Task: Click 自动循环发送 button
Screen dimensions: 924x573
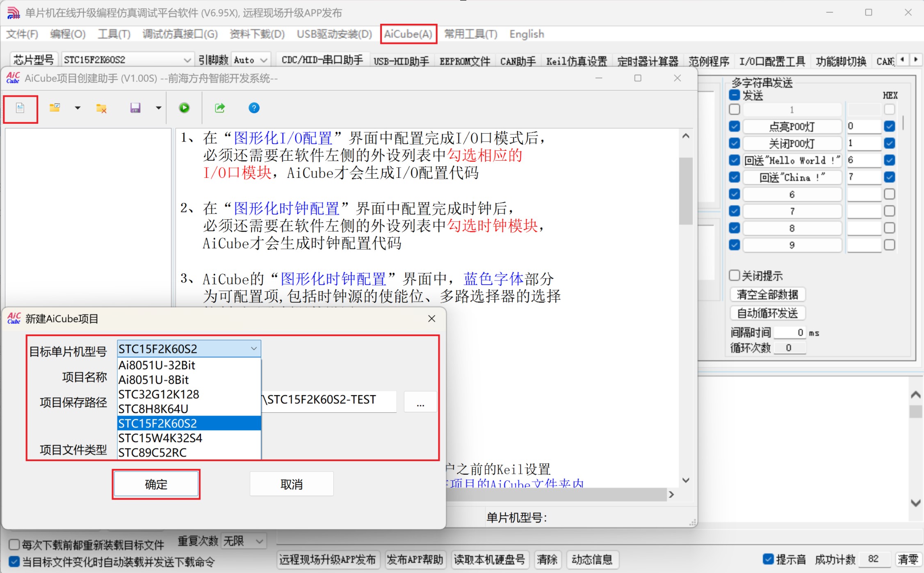Action: [x=767, y=314]
